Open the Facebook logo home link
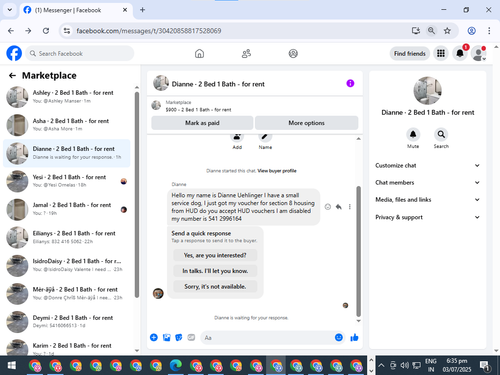This screenshot has height=375, width=500. pos(14,53)
